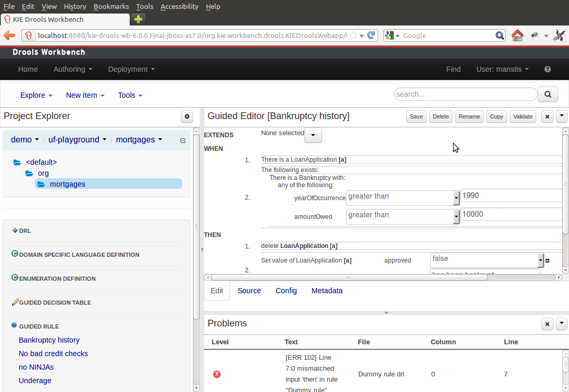
Task: Close the Problems panel with X
Action: 547,324
